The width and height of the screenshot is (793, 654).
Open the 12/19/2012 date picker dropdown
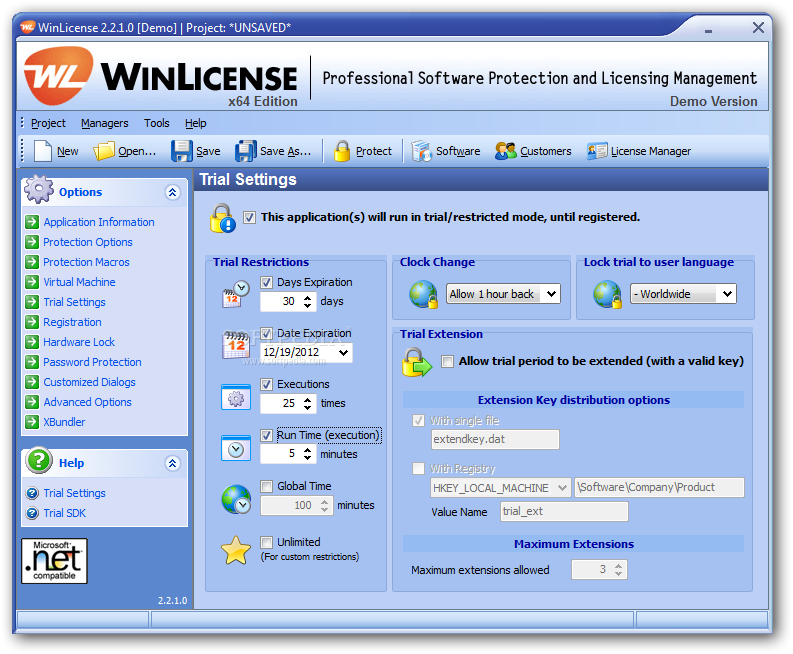[x=343, y=353]
